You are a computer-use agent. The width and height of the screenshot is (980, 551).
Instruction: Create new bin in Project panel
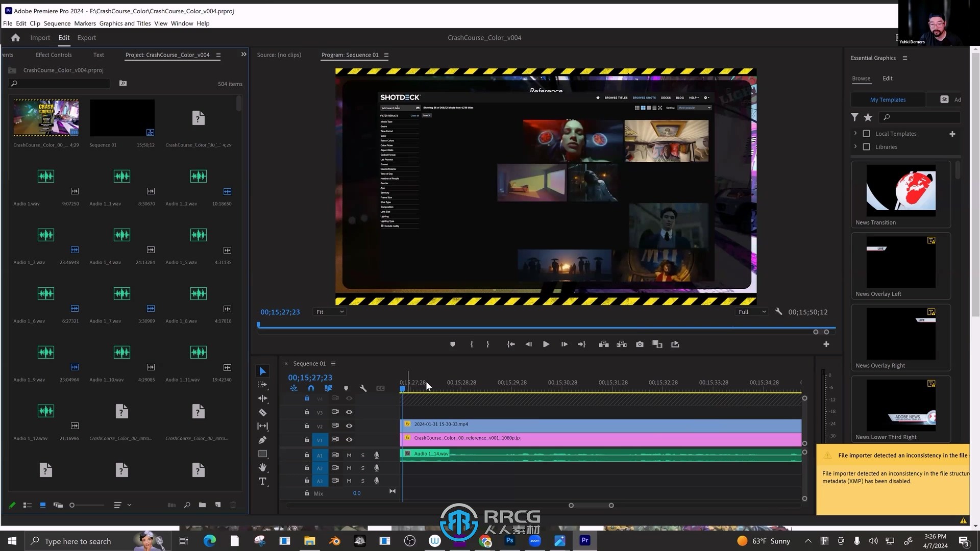point(202,505)
